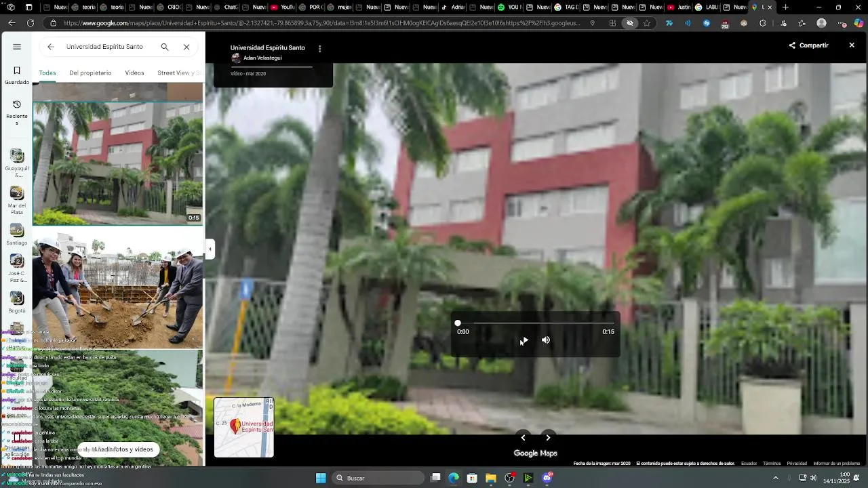Open the Privacidad link
The width and height of the screenshot is (868, 488).
point(797,464)
